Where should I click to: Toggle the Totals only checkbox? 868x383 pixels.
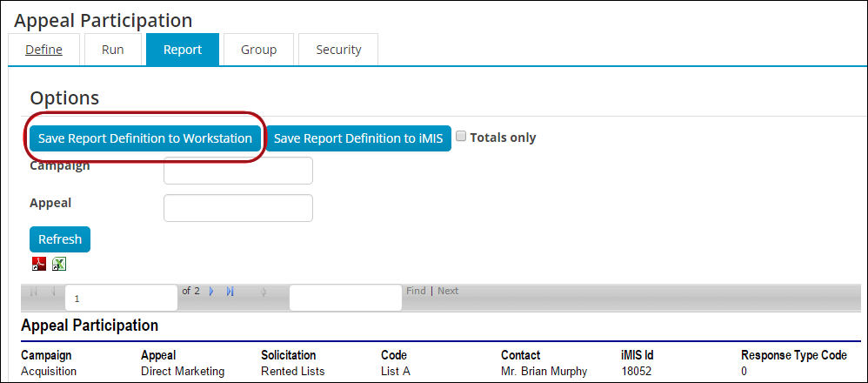click(461, 137)
